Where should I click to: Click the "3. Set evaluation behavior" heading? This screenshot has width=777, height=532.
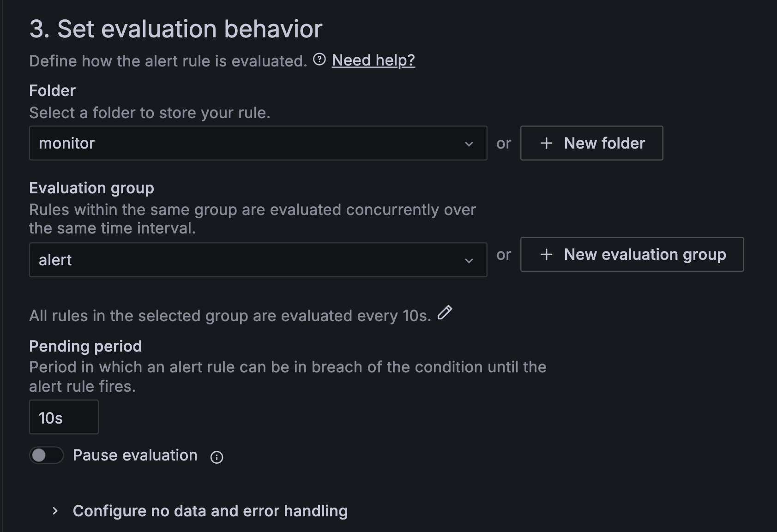pyautogui.click(x=175, y=29)
